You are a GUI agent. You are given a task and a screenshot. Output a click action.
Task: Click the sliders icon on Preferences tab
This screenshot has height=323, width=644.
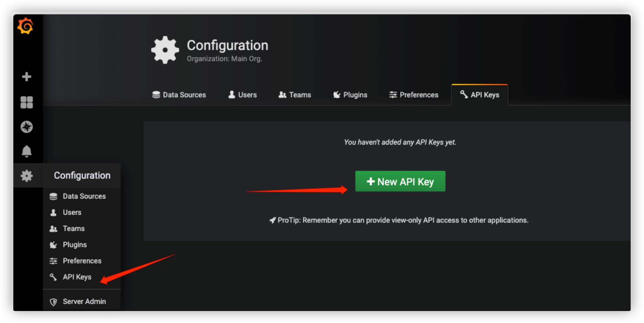(393, 95)
